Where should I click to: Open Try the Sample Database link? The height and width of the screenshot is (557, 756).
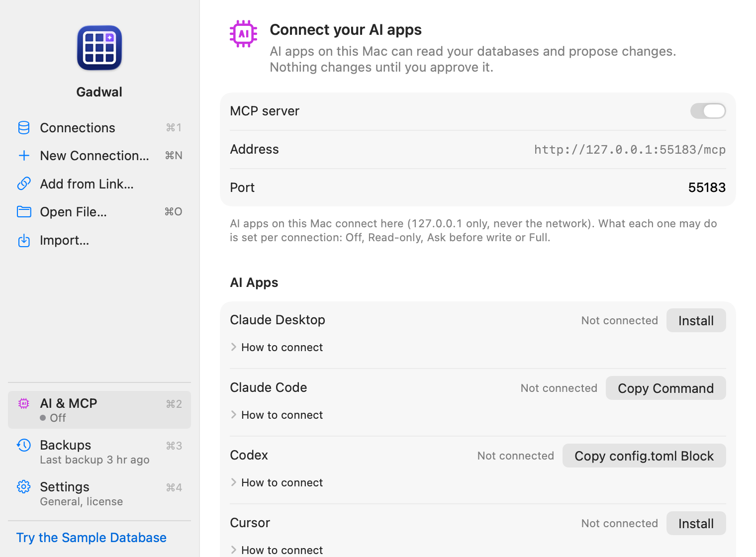click(92, 538)
